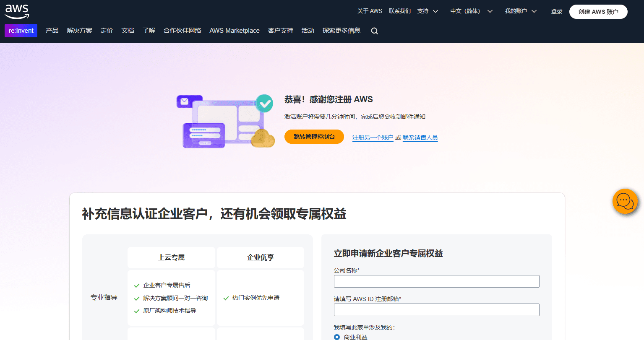The width and height of the screenshot is (644, 340).
Task: Select the 定价 menu item
Action: coord(106,31)
